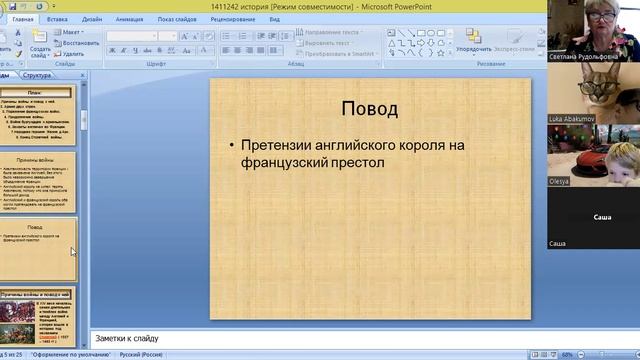Select the План slide thumbnail
This screenshot has height=360, width=640.
[37, 116]
